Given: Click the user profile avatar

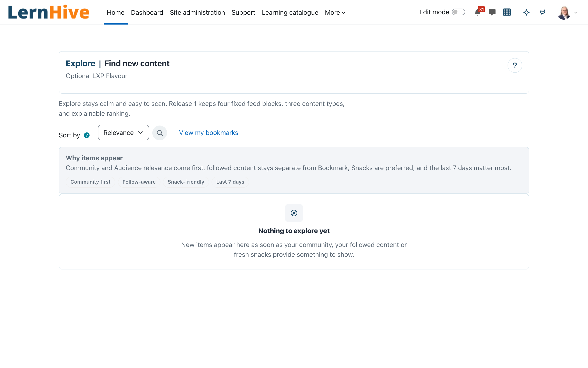Looking at the screenshot, I should click(x=564, y=13).
